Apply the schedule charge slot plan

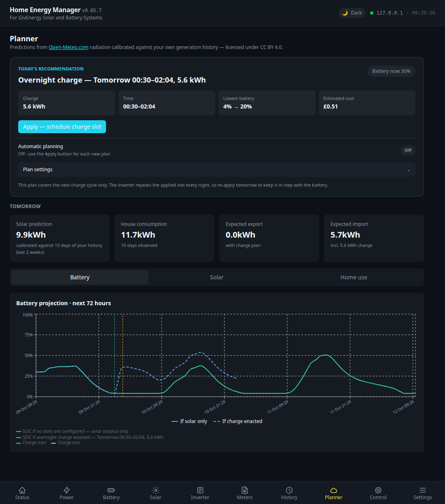[x=62, y=127]
